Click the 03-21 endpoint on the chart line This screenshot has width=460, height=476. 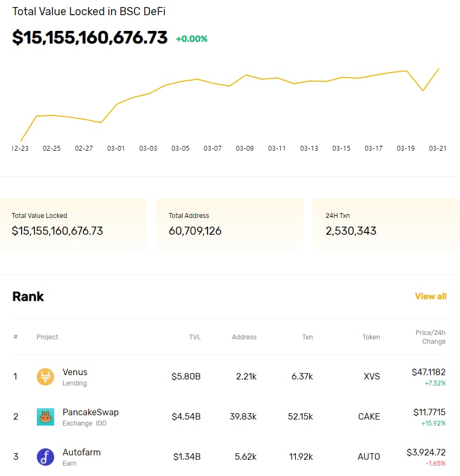[x=438, y=69]
